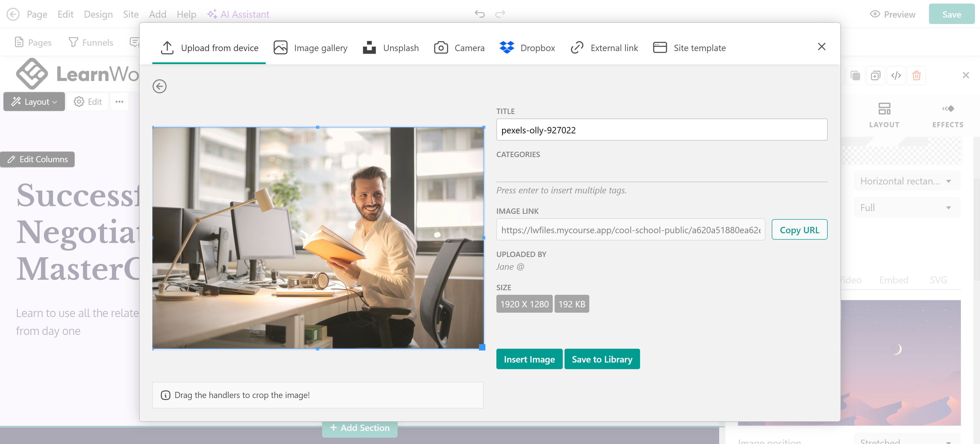
Task: Expand the Horizontal rectangle dropdown
Action: [907, 181]
